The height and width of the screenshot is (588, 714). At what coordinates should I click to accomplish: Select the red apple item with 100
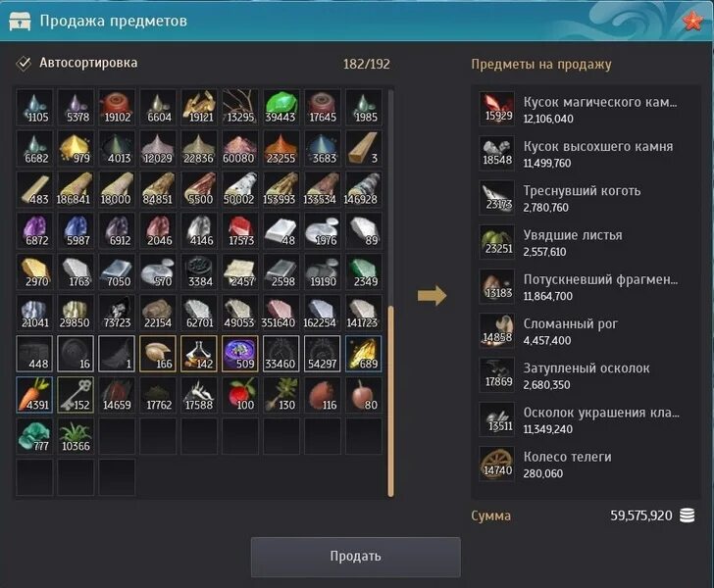tap(240, 395)
